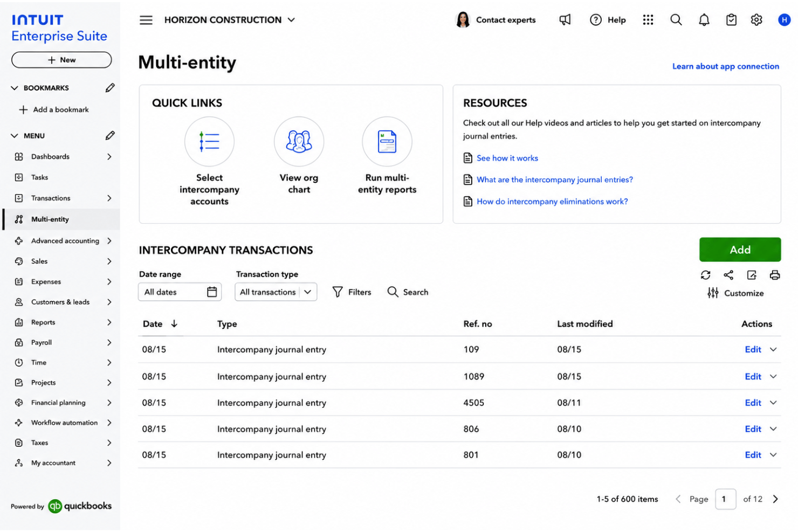Expand Expenses submenu
The width and height of the screenshot is (798, 532).
[x=109, y=282]
